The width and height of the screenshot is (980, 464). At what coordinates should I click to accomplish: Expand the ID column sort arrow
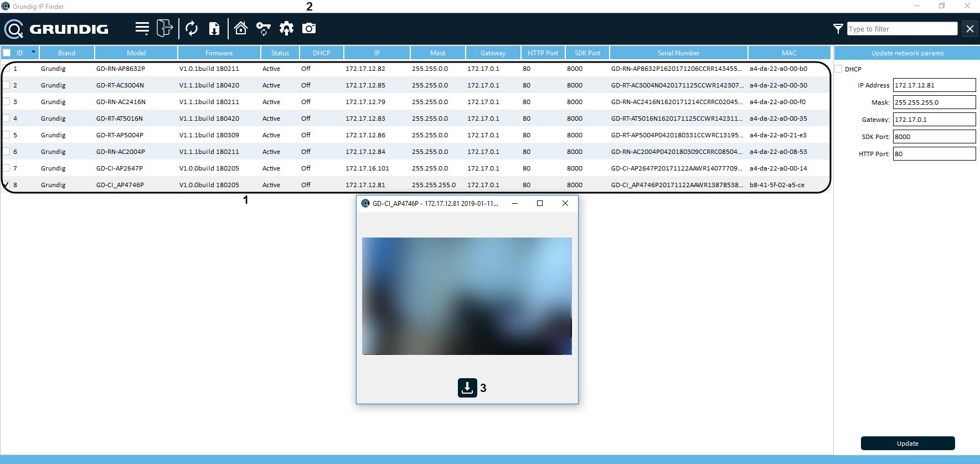33,52
